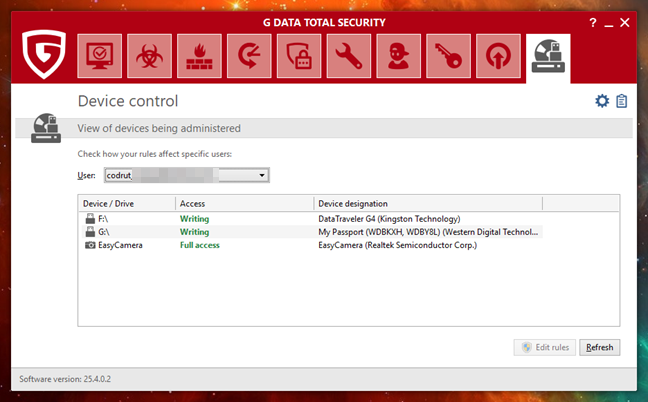Close the G DATA Total Security window

(625, 22)
